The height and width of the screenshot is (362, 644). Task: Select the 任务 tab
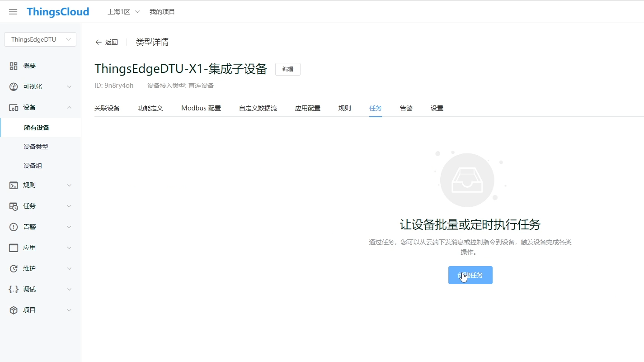click(x=376, y=108)
